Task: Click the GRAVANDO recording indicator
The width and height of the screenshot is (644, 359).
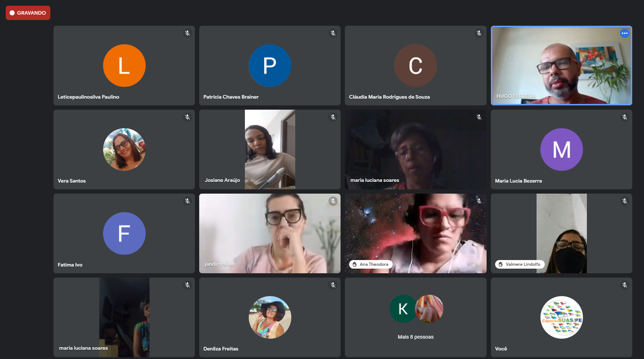Action: 28,13
